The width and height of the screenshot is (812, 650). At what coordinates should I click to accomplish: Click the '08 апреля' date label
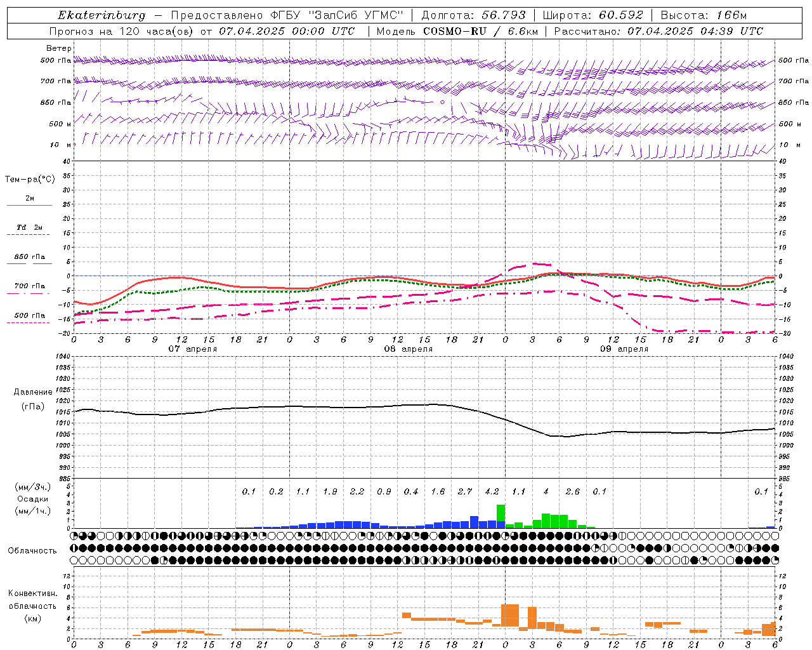tap(408, 348)
